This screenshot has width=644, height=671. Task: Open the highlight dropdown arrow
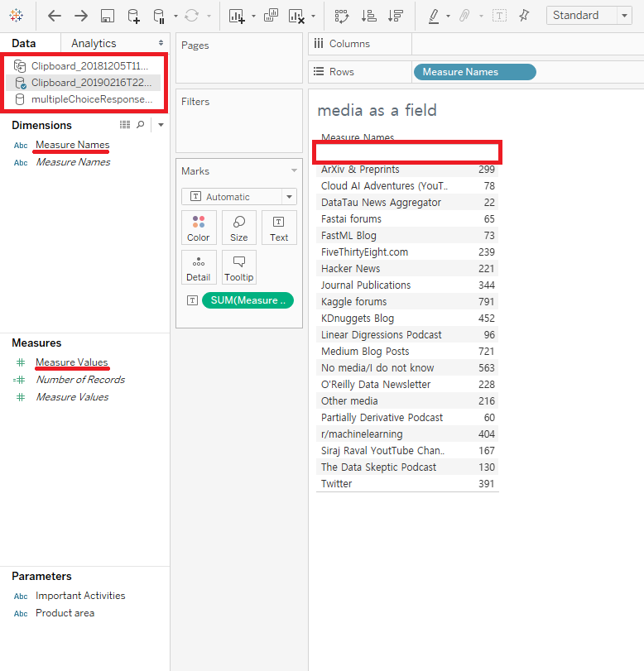pyautogui.click(x=449, y=17)
